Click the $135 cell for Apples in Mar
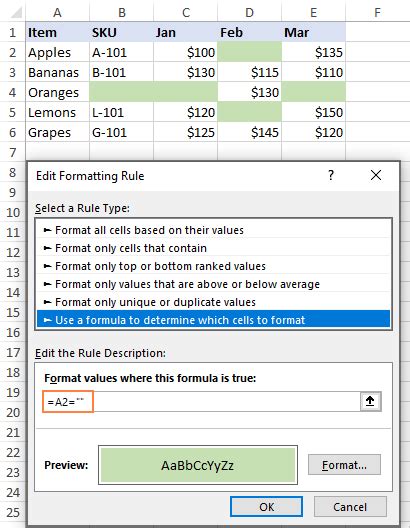 coord(313,52)
